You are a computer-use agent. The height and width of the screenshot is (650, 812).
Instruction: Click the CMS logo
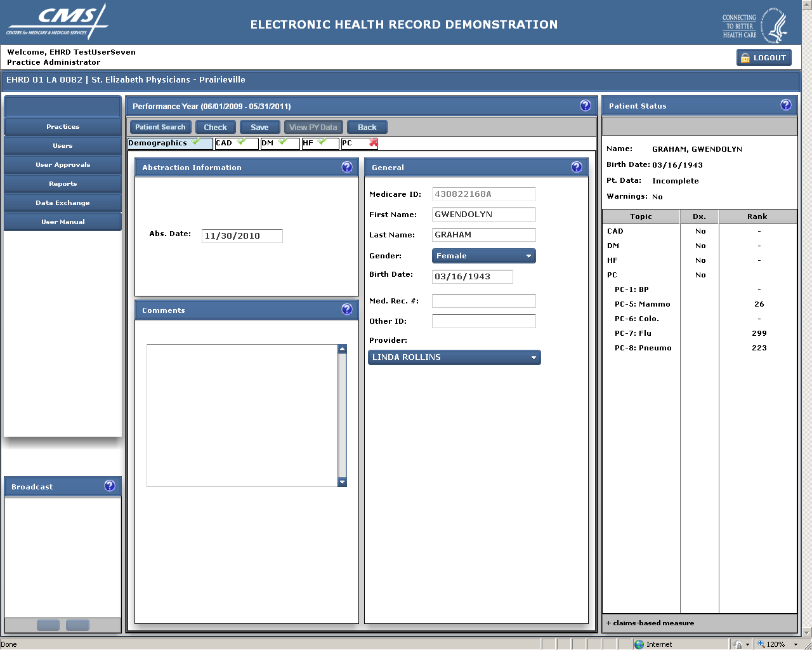57,23
